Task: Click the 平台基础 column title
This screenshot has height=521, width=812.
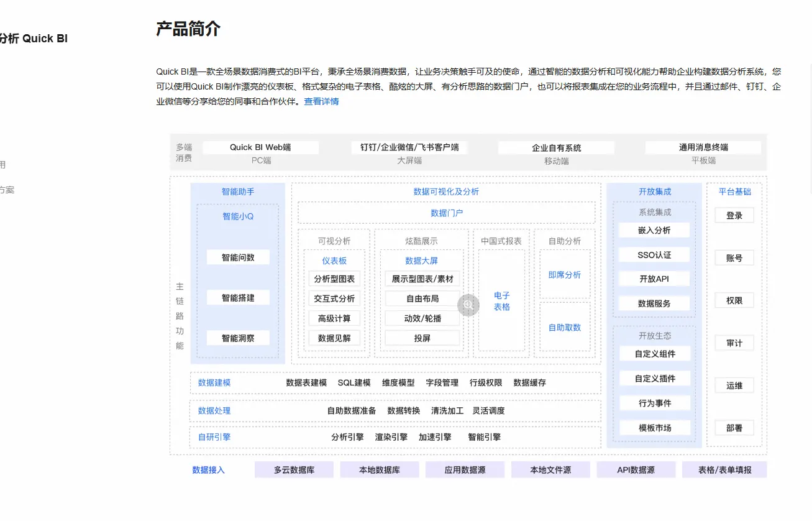Action: (x=734, y=191)
